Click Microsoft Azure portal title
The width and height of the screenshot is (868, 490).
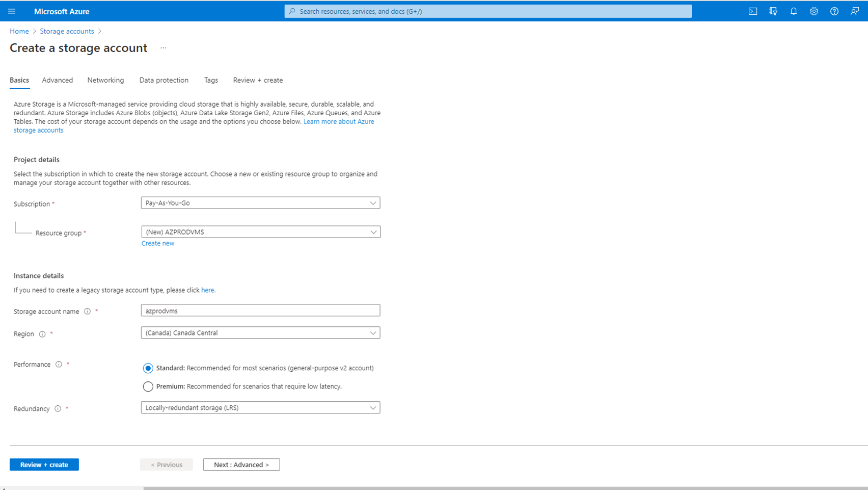point(62,11)
